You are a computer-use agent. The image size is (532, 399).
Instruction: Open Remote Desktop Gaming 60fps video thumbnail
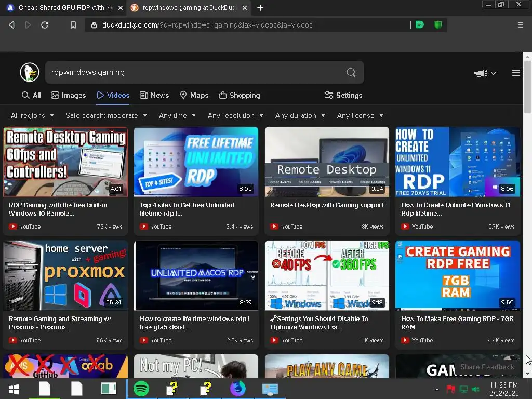click(x=65, y=162)
